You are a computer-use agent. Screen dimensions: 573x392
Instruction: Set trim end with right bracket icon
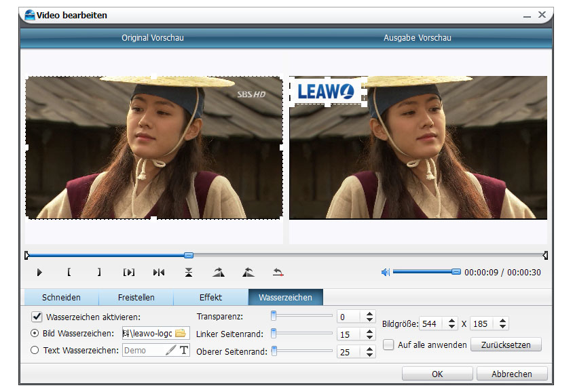point(99,272)
